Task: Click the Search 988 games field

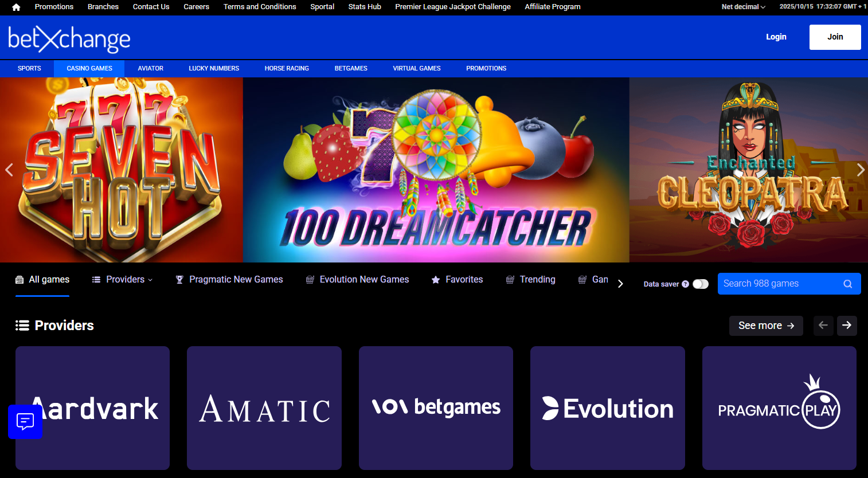Action: click(780, 284)
